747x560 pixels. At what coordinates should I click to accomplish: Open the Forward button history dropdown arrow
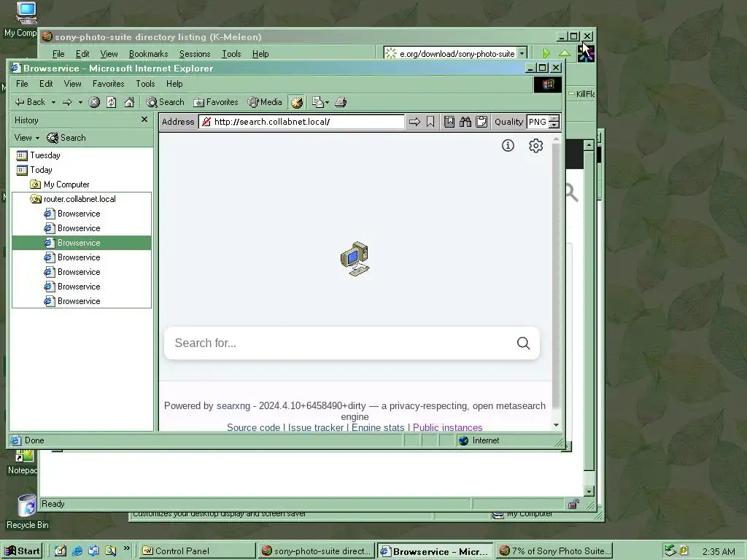point(80,102)
